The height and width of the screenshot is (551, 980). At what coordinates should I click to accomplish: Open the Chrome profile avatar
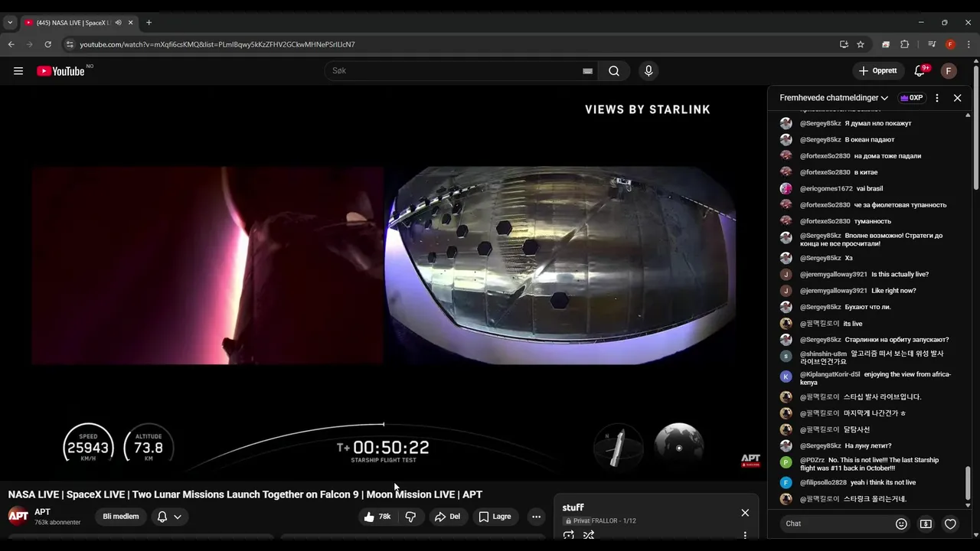coord(950,44)
